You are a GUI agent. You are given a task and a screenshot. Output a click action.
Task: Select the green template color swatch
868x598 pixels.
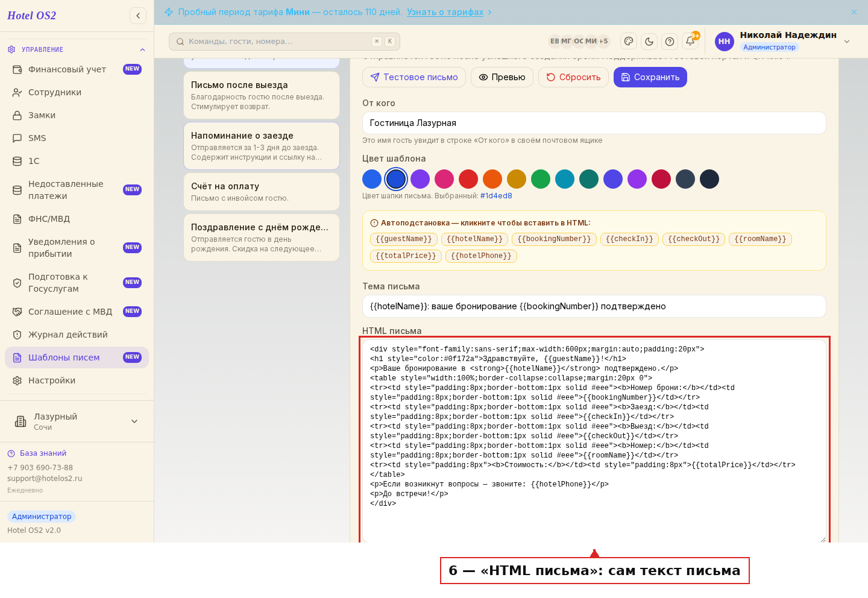click(x=541, y=179)
